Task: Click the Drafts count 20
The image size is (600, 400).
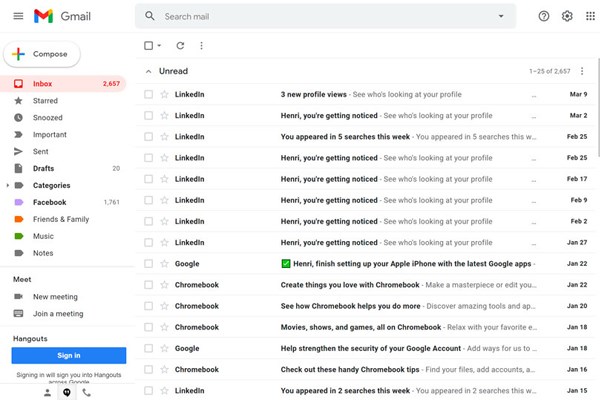Action: coord(116,168)
